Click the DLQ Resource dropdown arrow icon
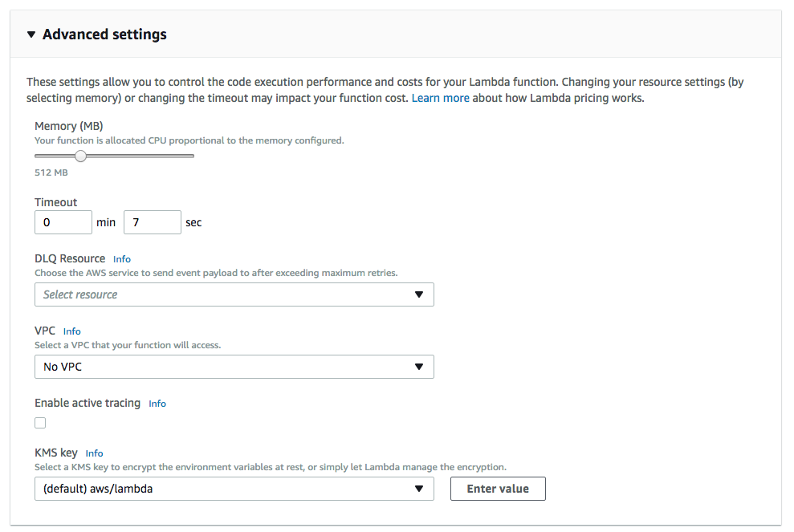 418,294
